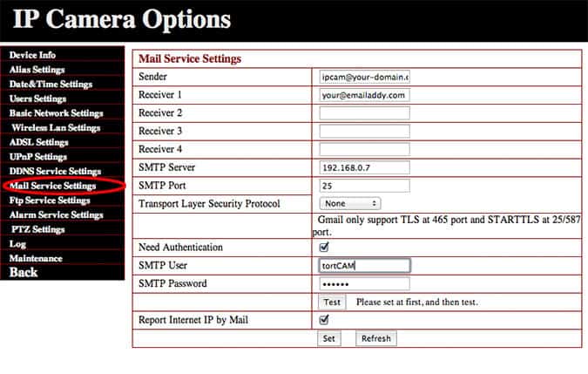This screenshot has height=374, width=588.
Task: Open Transport Layer Security Protocol dropdown
Action: pos(350,203)
